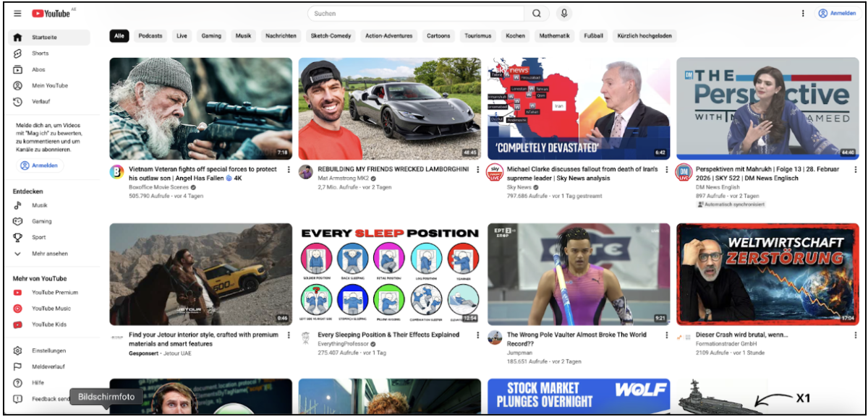Open more options for Every Sleeping Position video
This screenshot has width=868, height=417.
pyautogui.click(x=477, y=335)
